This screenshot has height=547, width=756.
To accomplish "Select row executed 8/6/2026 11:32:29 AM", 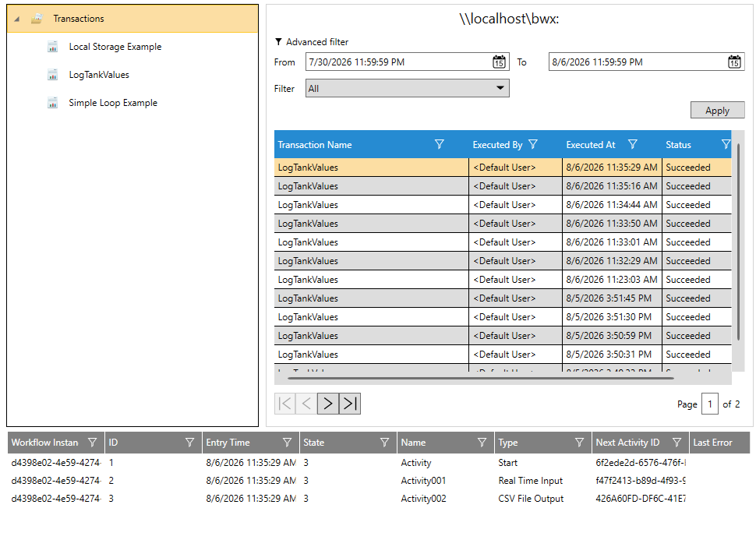I will (503, 261).
